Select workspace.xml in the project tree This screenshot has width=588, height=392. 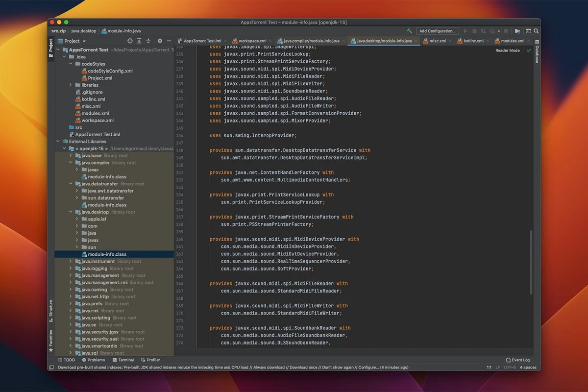coord(97,121)
